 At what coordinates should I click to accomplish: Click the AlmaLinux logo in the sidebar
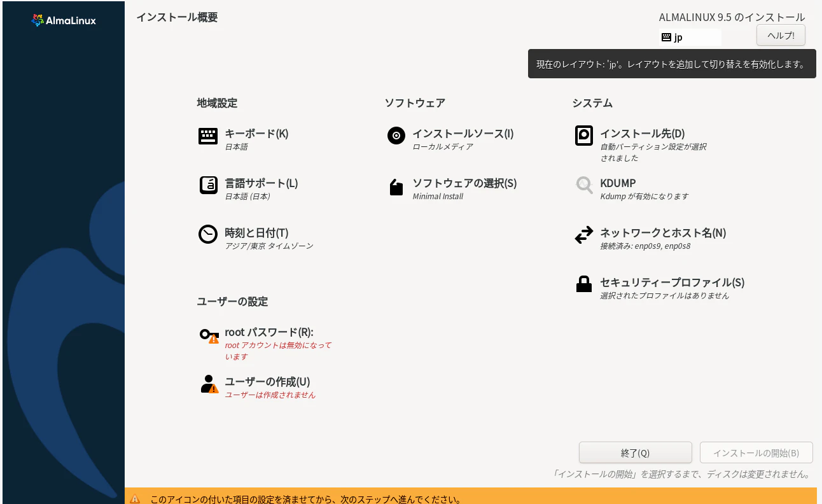(x=64, y=20)
